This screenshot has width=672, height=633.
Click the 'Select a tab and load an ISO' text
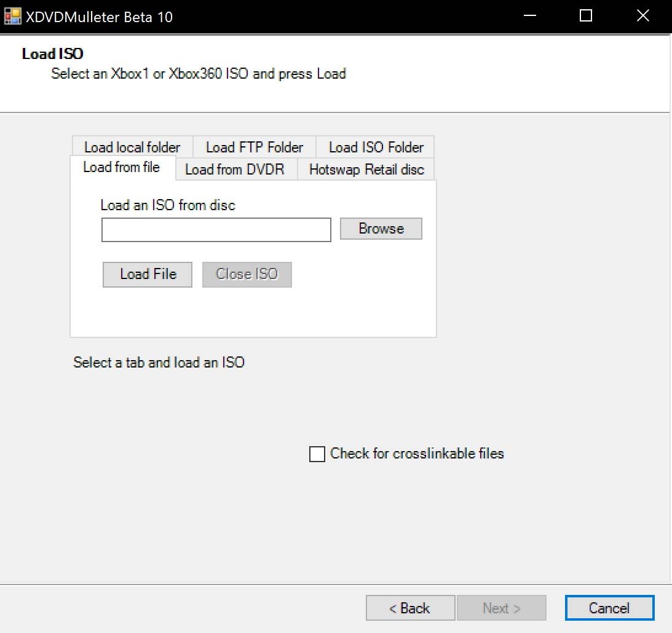159,363
